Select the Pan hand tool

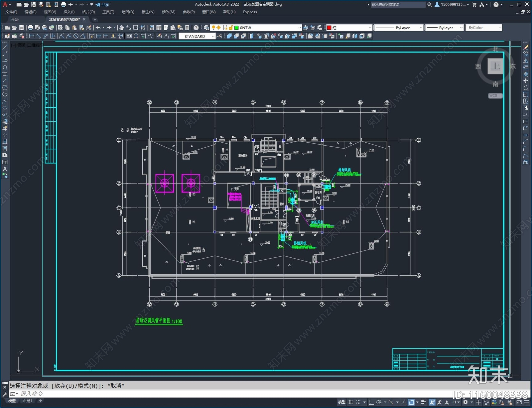(x=122, y=28)
